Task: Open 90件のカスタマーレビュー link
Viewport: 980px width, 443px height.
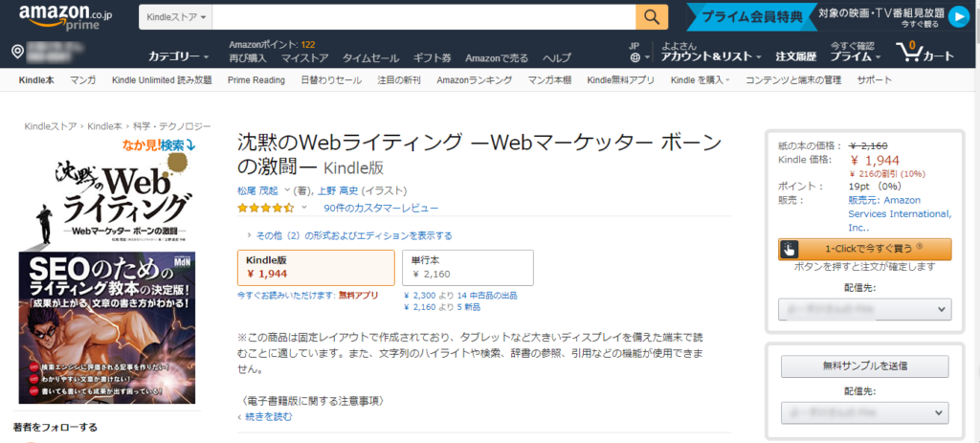Action: click(381, 208)
